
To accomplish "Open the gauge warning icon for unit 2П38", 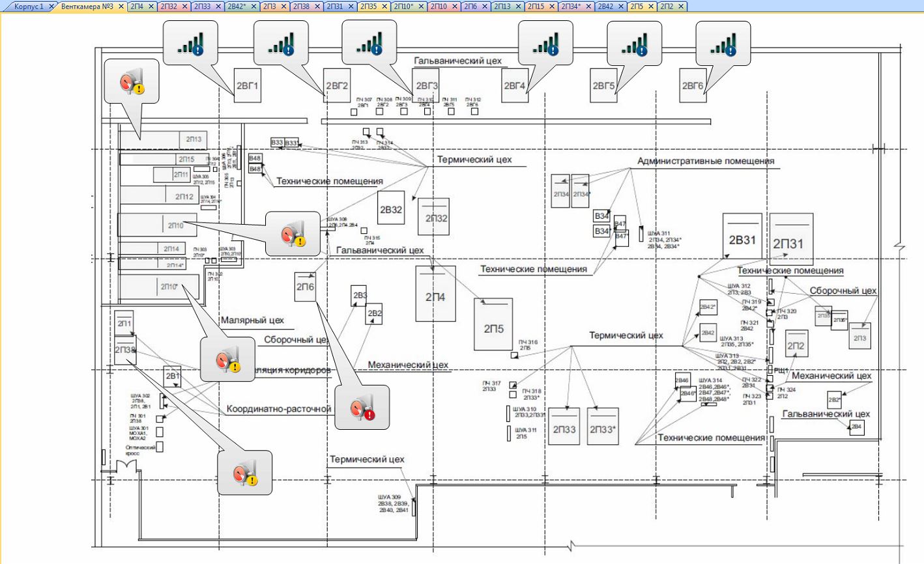I will point(244,472).
